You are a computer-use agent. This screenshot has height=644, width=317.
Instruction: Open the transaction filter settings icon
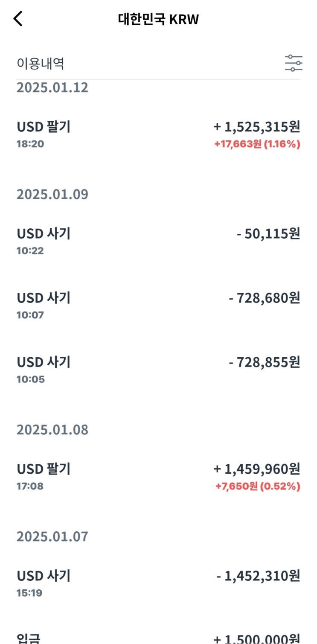coord(294,63)
